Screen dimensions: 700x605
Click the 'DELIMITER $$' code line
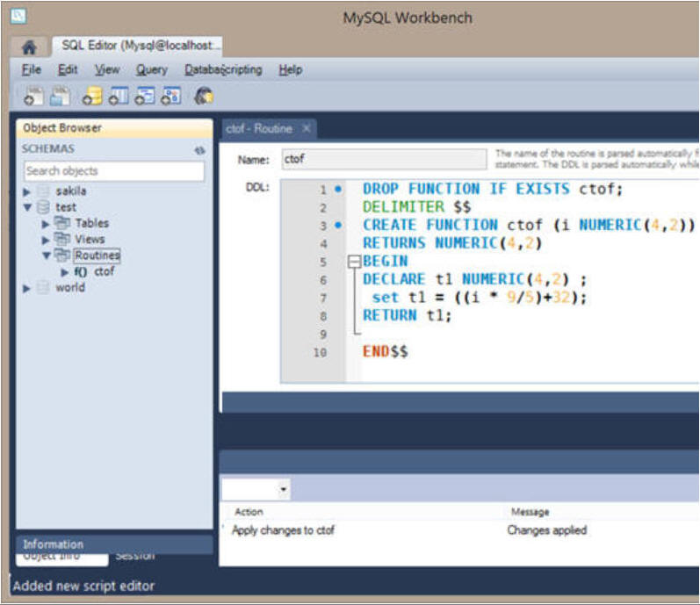(x=416, y=207)
